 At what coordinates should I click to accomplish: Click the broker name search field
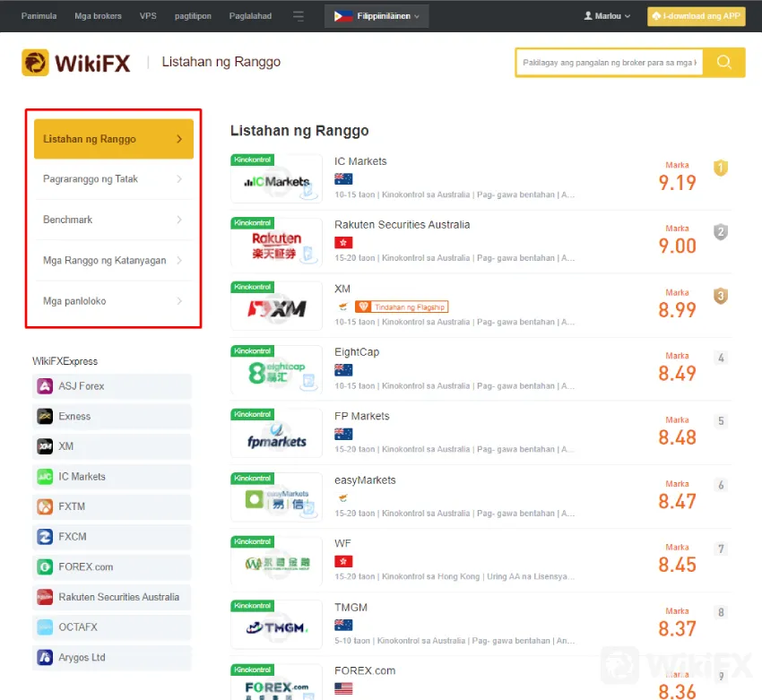[610, 63]
